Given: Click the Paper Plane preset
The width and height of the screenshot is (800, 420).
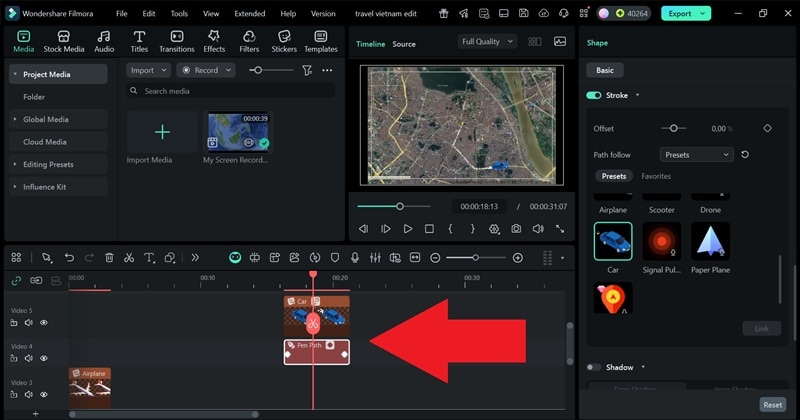Looking at the screenshot, I should (710, 241).
